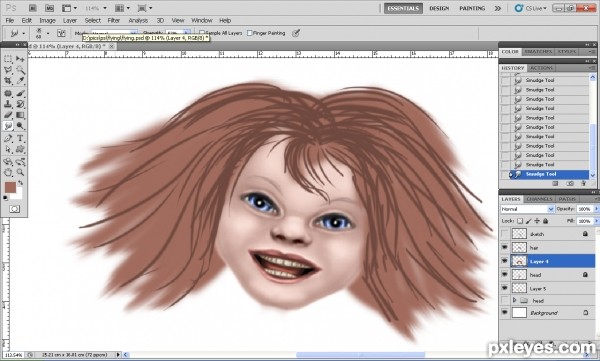Screen dimensions: 600x361
Task: Hide Layer 4 visibility eye
Action: pos(505,261)
